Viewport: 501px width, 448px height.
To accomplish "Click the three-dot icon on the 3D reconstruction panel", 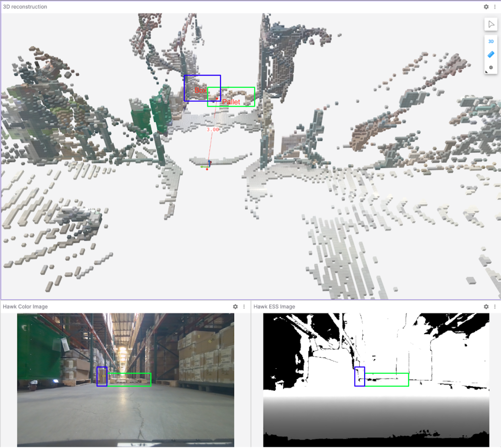I will tap(495, 6).
